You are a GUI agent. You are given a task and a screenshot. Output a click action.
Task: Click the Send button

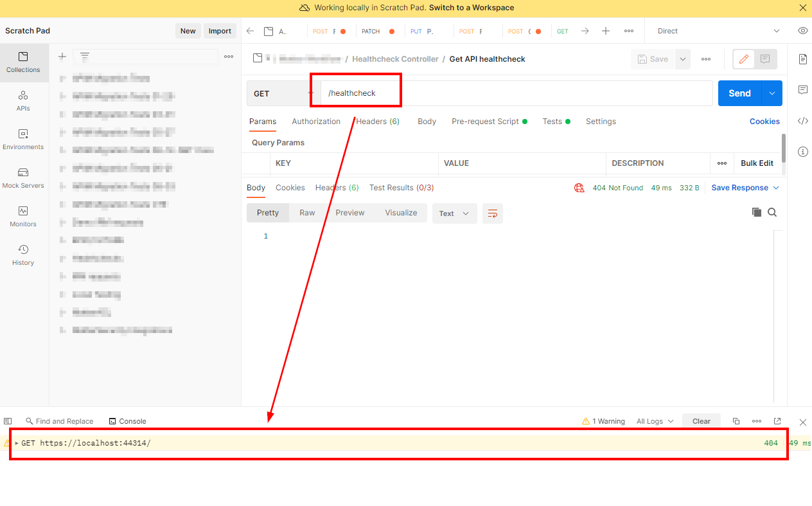click(739, 93)
